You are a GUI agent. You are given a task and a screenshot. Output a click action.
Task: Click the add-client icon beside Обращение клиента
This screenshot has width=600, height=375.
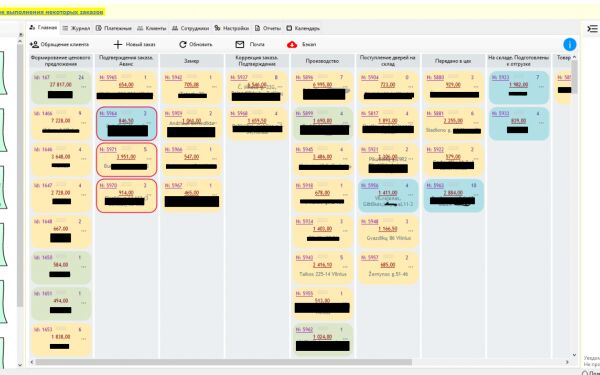tap(34, 45)
